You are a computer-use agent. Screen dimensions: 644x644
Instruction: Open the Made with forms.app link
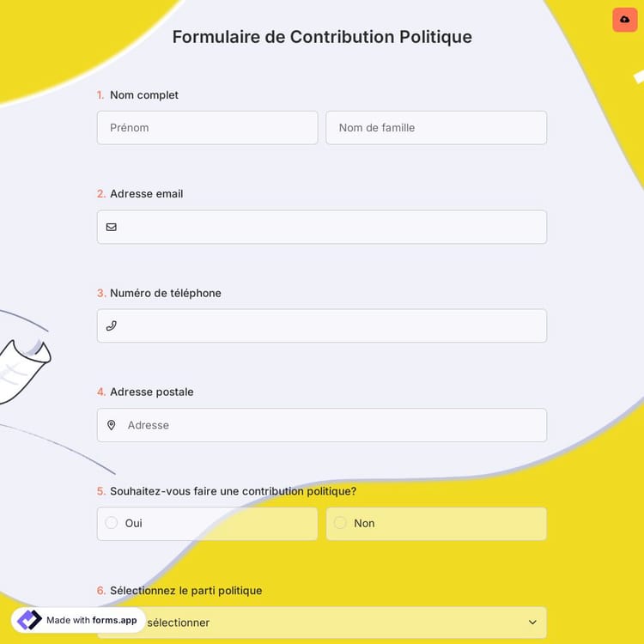coord(91,620)
